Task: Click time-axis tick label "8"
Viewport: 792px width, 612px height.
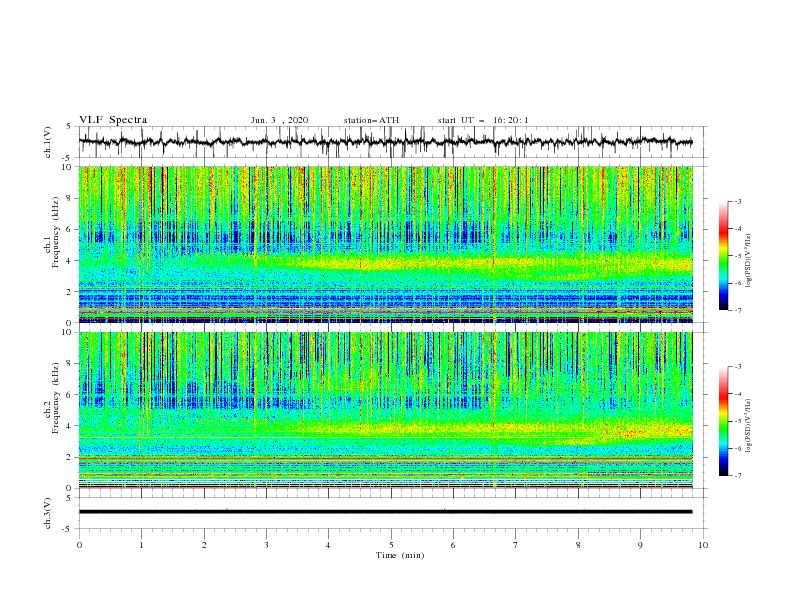Action: (x=578, y=545)
